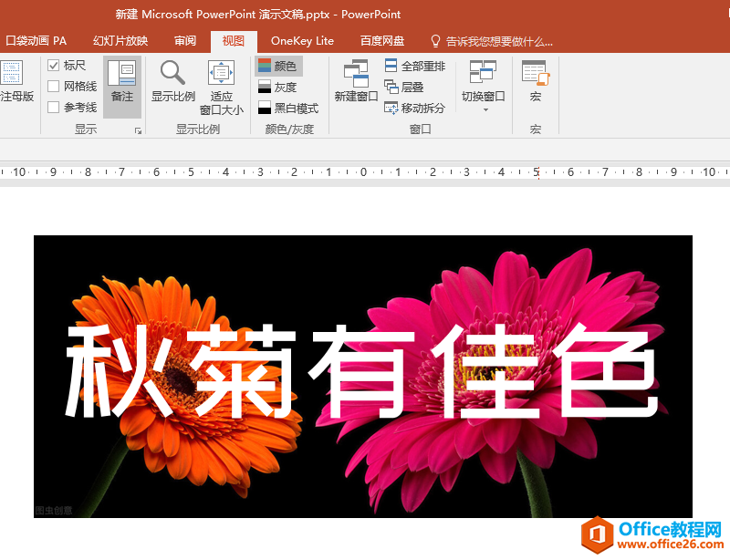This screenshot has height=560, width=730.
Task: Open the Zoom (显示比例) dialog
Action: coord(172,81)
